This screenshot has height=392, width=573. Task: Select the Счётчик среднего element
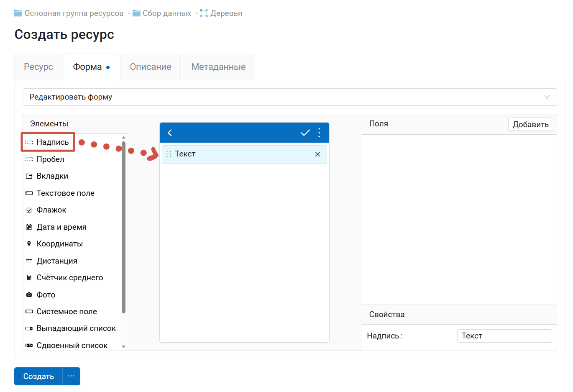point(69,278)
